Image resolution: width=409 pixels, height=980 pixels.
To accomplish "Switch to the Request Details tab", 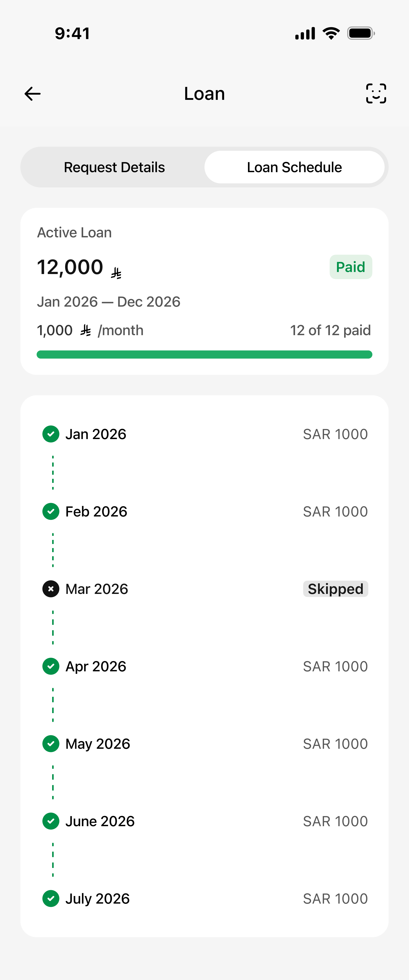I will pos(114,167).
